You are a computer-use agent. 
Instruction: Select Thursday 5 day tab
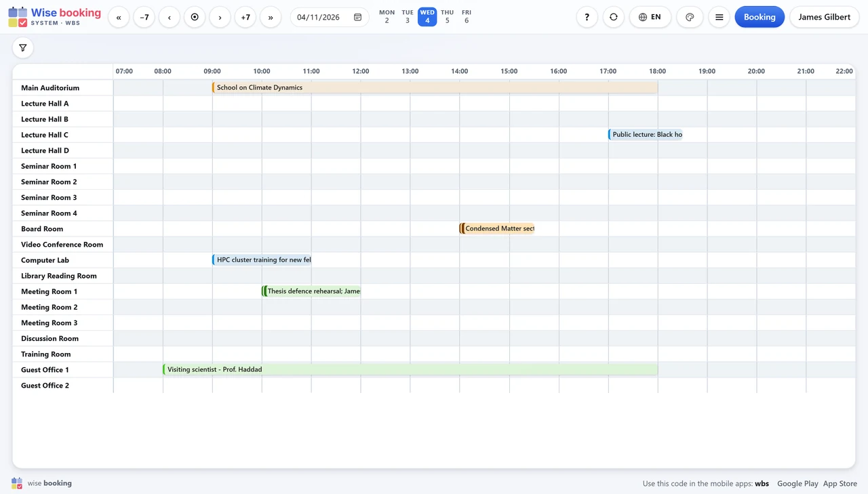[447, 16]
